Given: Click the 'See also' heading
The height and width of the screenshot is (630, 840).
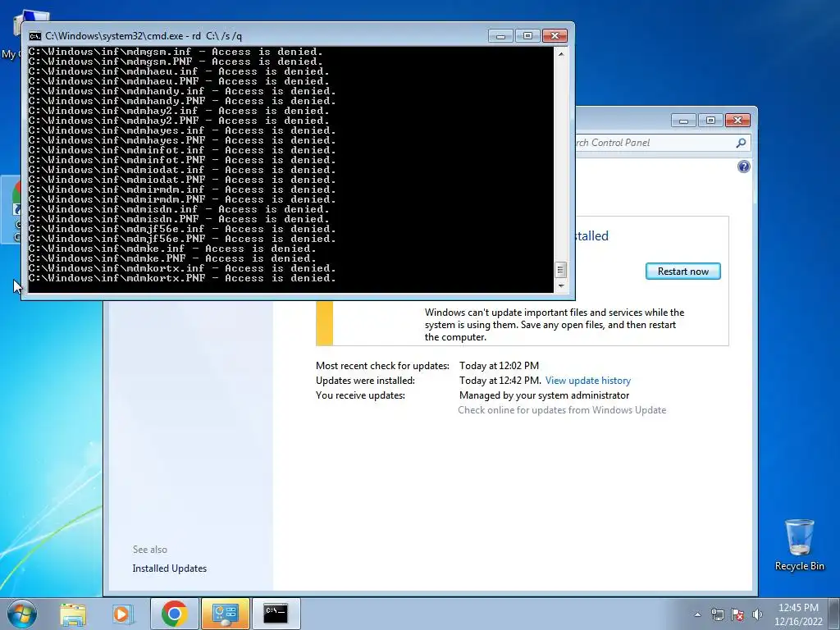Looking at the screenshot, I should tap(150, 550).
